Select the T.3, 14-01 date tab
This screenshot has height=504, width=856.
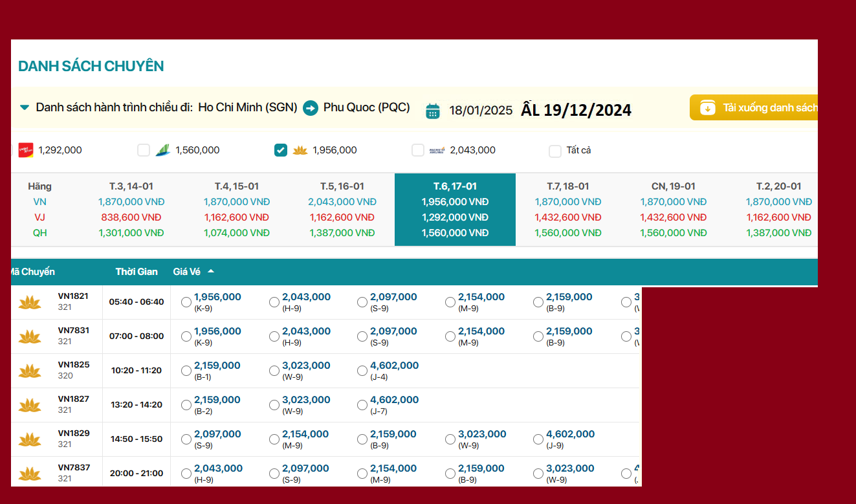[x=131, y=210]
